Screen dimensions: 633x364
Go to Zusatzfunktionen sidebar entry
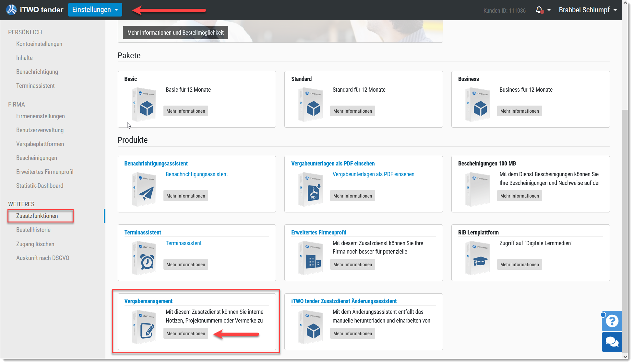(x=37, y=216)
